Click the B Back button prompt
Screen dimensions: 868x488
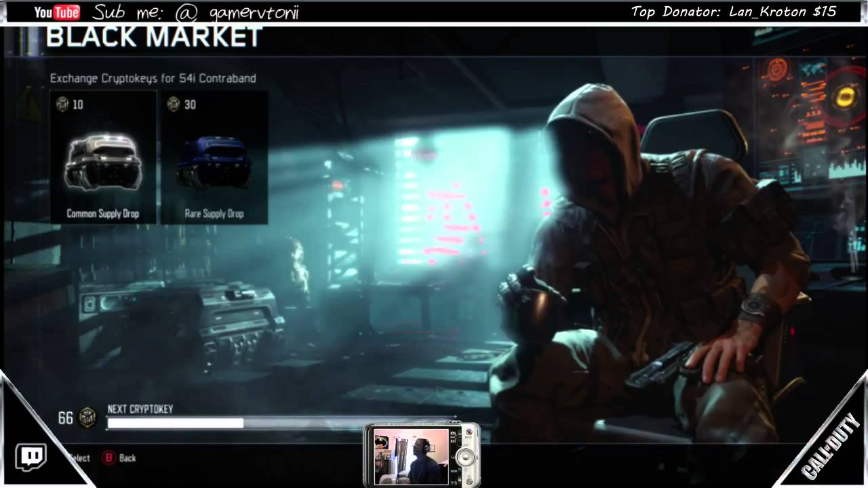click(x=119, y=458)
